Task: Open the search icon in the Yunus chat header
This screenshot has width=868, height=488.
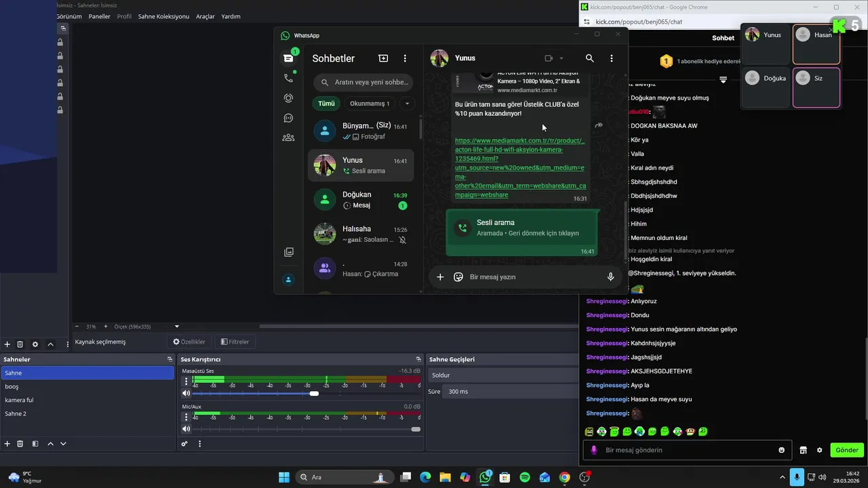Action: tap(589, 58)
